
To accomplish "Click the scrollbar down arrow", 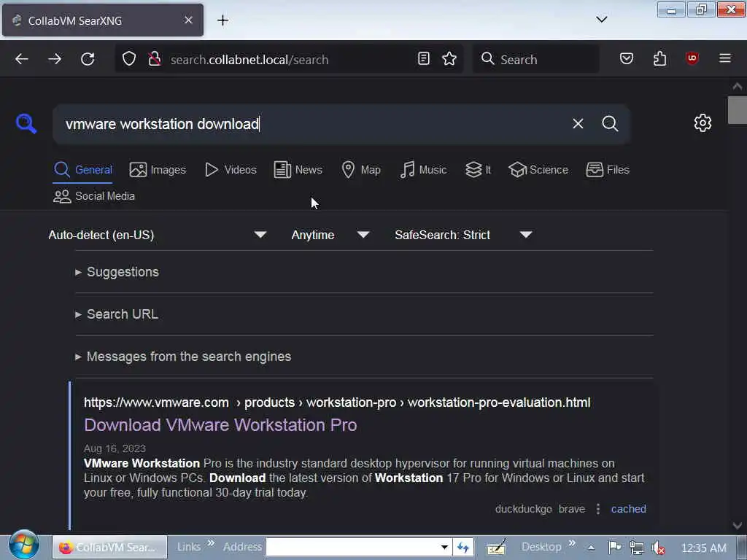I will pyautogui.click(x=737, y=526).
